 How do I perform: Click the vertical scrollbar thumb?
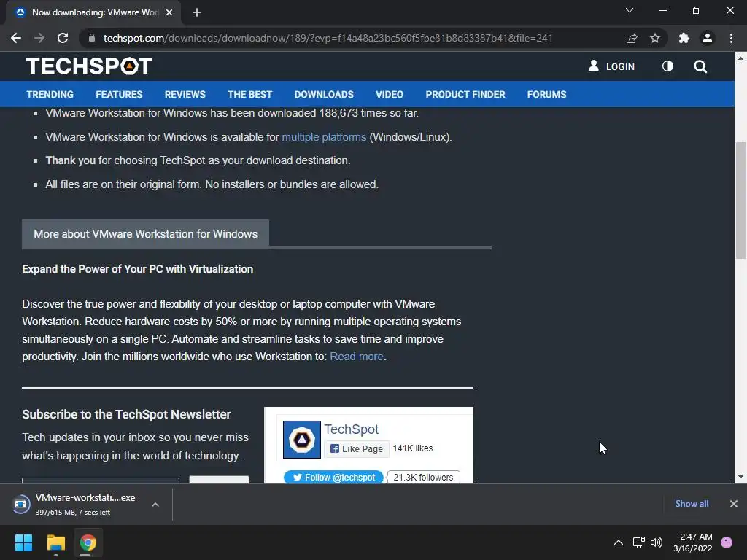pyautogui.click(x=741, y=201)
